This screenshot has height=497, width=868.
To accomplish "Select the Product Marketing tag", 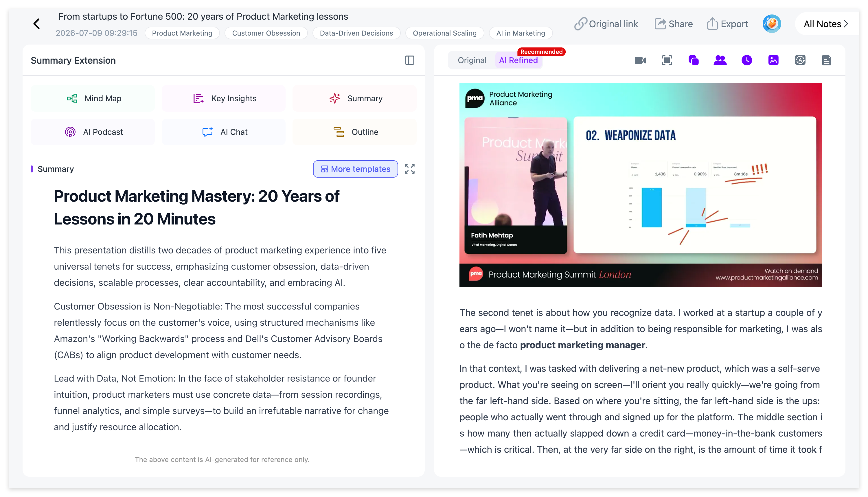I will click(x=182, y=33).
